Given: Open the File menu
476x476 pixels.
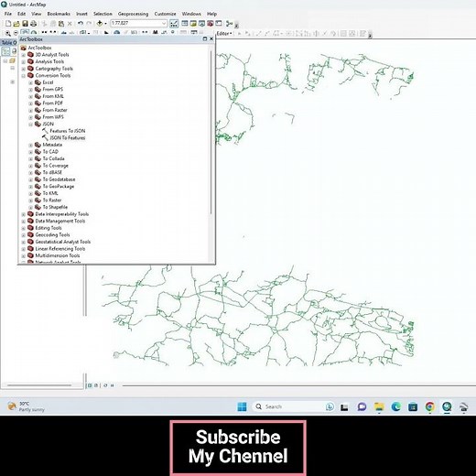Looking at the screenshot, I should coord(8,14).
